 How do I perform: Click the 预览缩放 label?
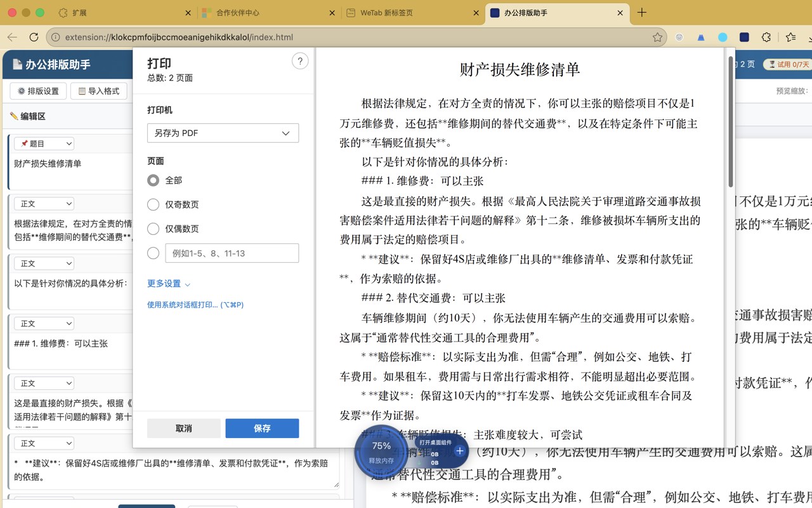click(794, 91)
